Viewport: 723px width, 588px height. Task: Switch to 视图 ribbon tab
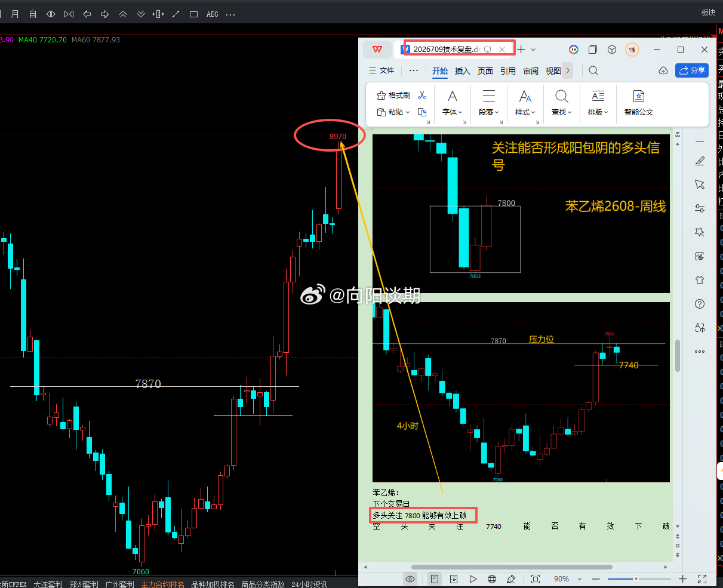553,71
